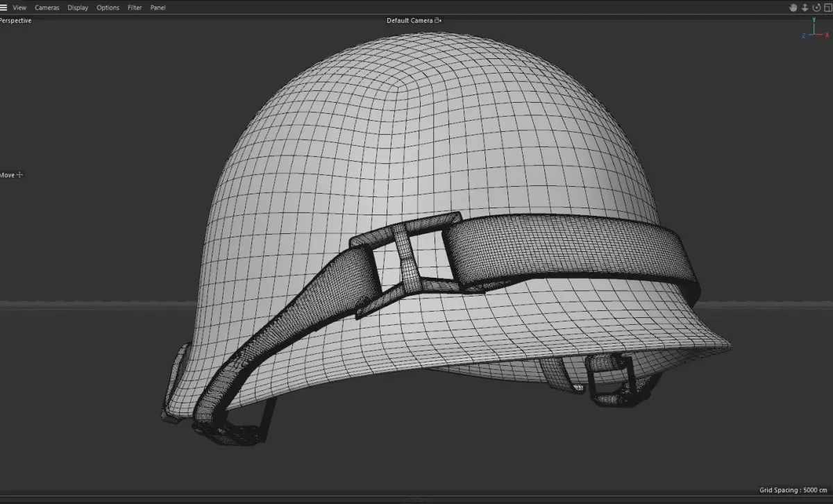Open the Panel menu
Viewport: 833px width, 504px height.
[158, 8]
